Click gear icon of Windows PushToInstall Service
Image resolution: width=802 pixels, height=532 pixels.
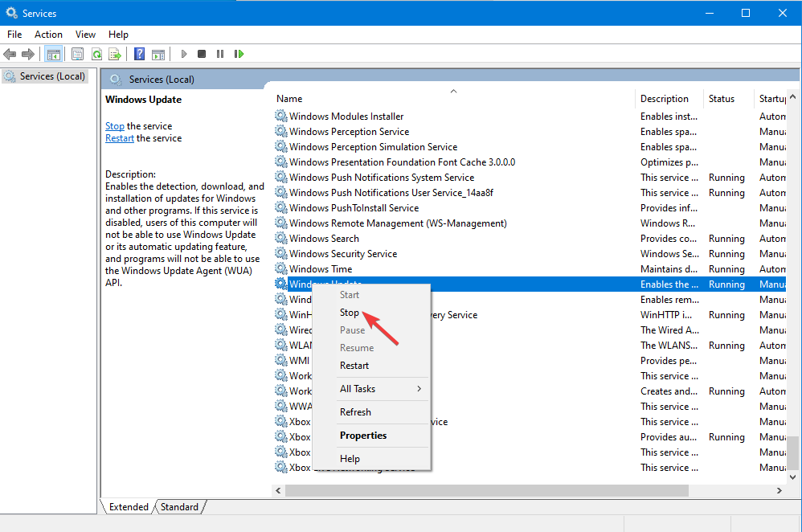[x=280, y=207]
